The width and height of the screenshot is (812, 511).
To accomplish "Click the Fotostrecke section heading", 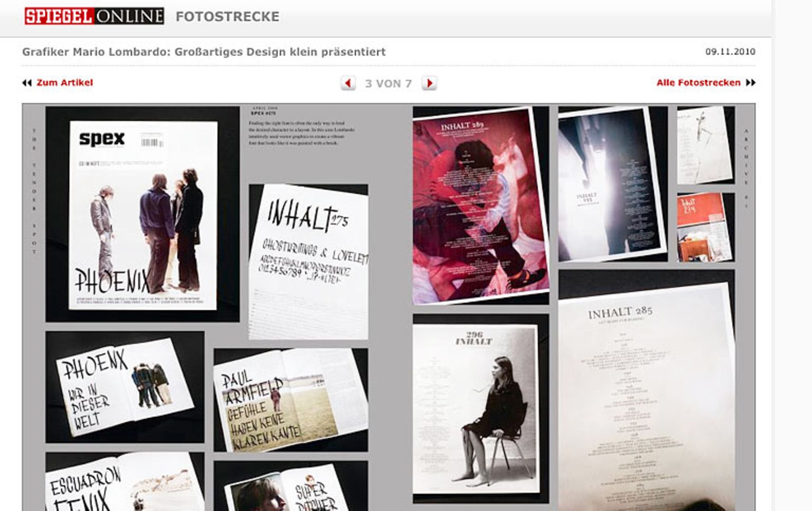I will tap(228, 17).
